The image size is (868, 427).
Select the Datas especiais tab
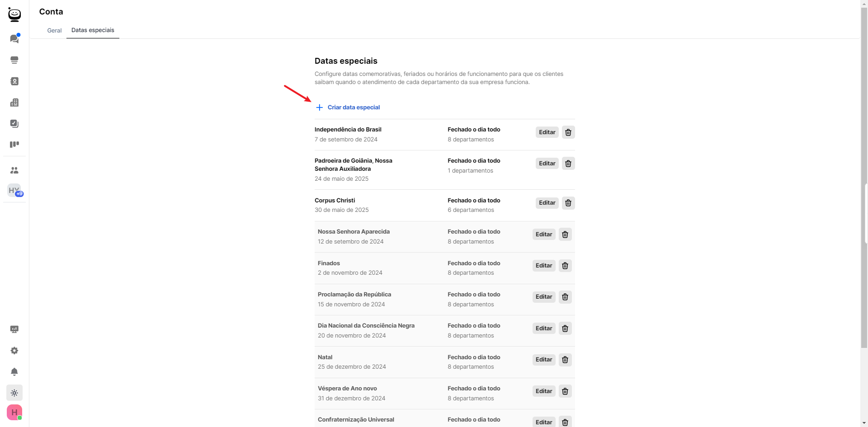93,30
